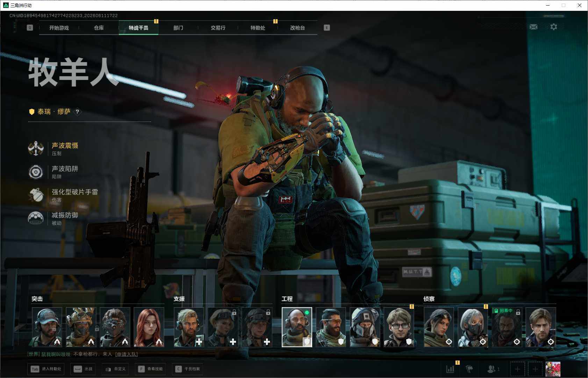The width and height of the screenshot is (588, 378).
Task: Open the statistics bar chart icon
Action: (450, 369)
